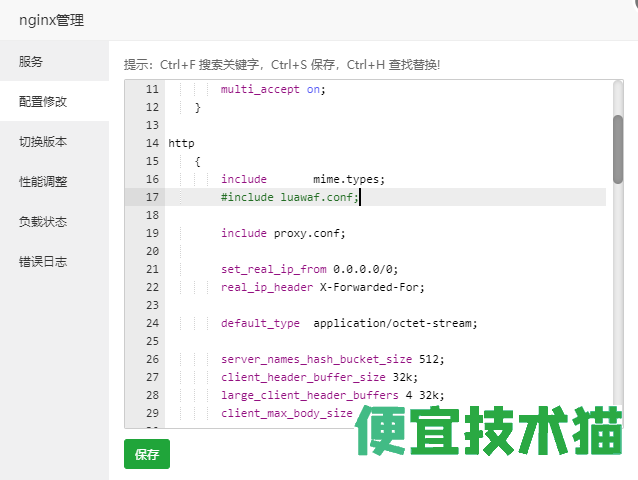Click '32k;' value on line 27
Screen dimensions: 638x480
coord(405,377)
